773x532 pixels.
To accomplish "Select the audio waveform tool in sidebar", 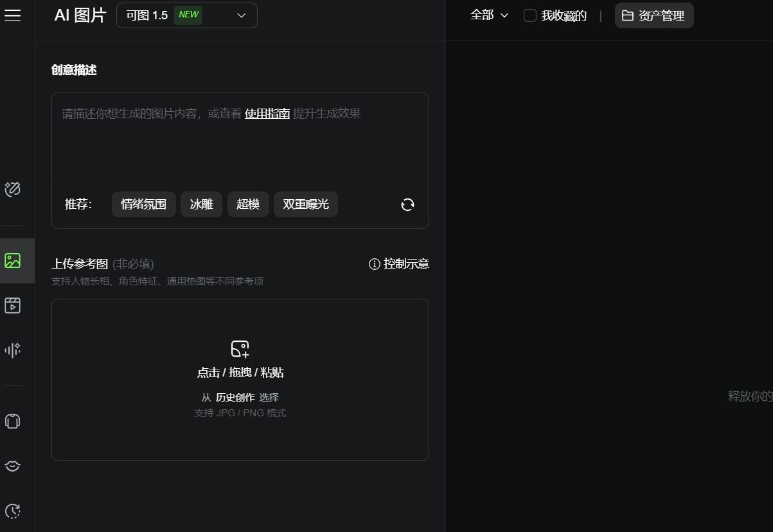I will 13,350.
